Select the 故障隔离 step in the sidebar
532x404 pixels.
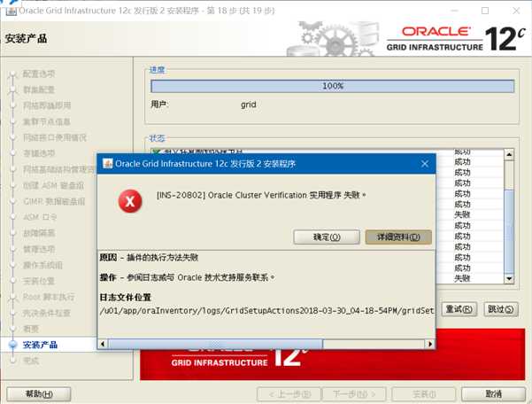[x=39, y=233]
